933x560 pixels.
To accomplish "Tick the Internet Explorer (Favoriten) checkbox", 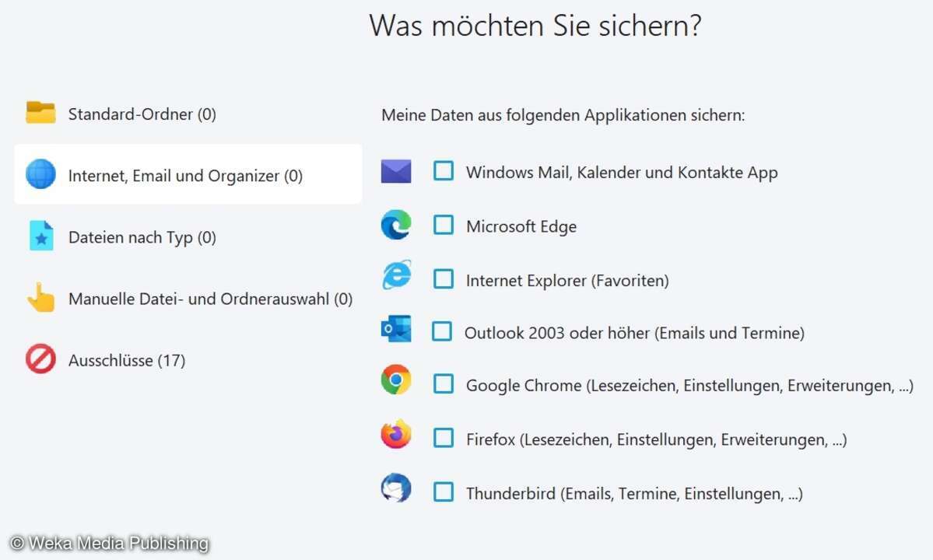I will pyautogui.click(x=444, y=278).
